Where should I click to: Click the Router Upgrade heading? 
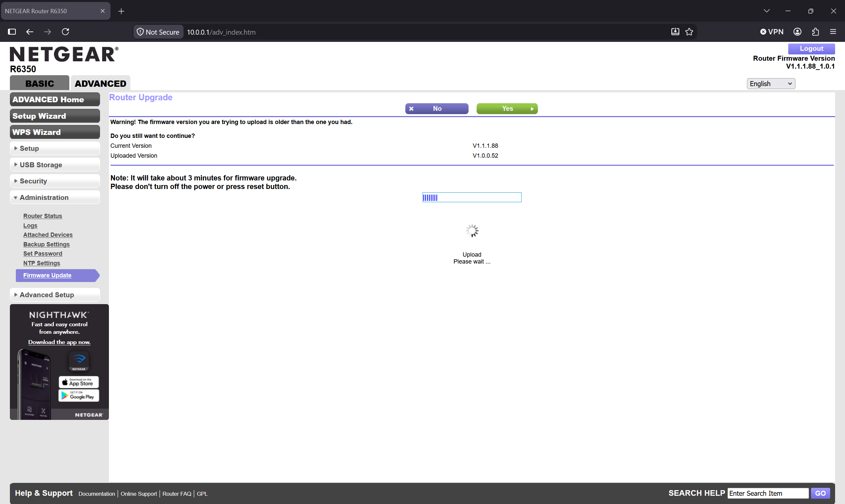point(141,98)
